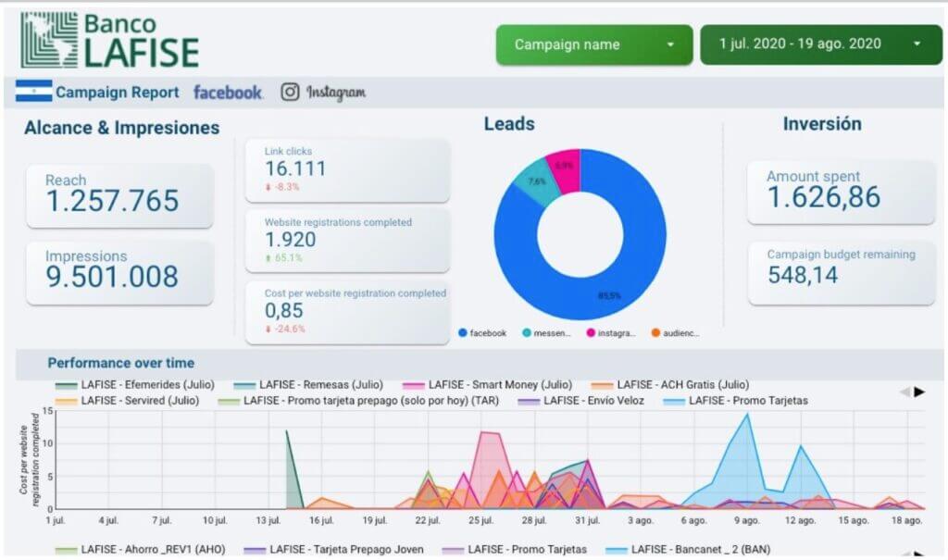Click the Banco LAFISE logo
The width and height of the screenshot is (948, 560).
(109, 40)
